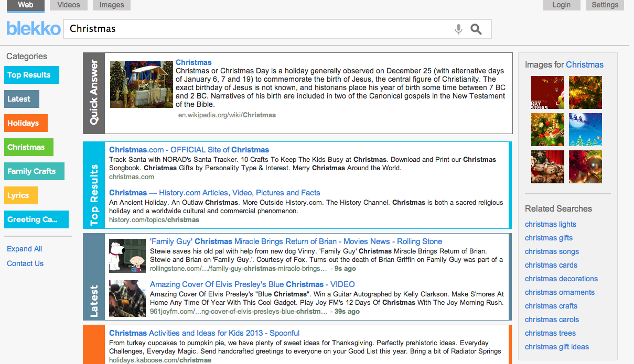Search related term christmas gift ideas

[x=557, y=347]
